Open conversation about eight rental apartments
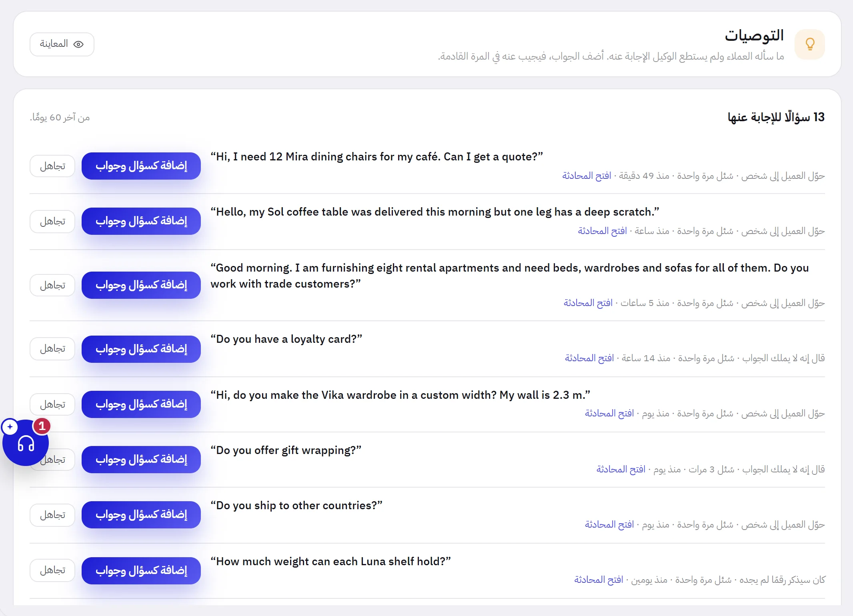Viewport: 853px width, 616px height. (588, 303)
